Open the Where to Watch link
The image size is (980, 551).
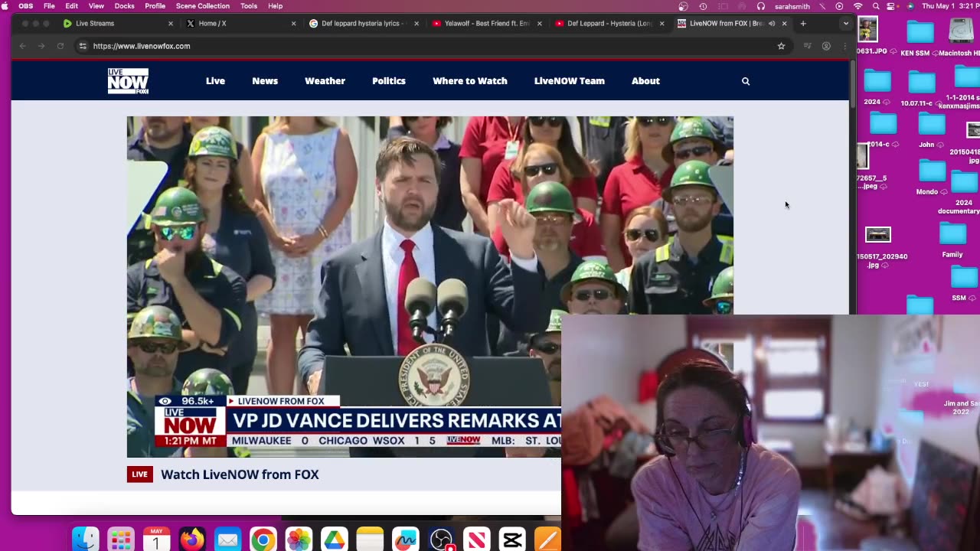point(470,81)
